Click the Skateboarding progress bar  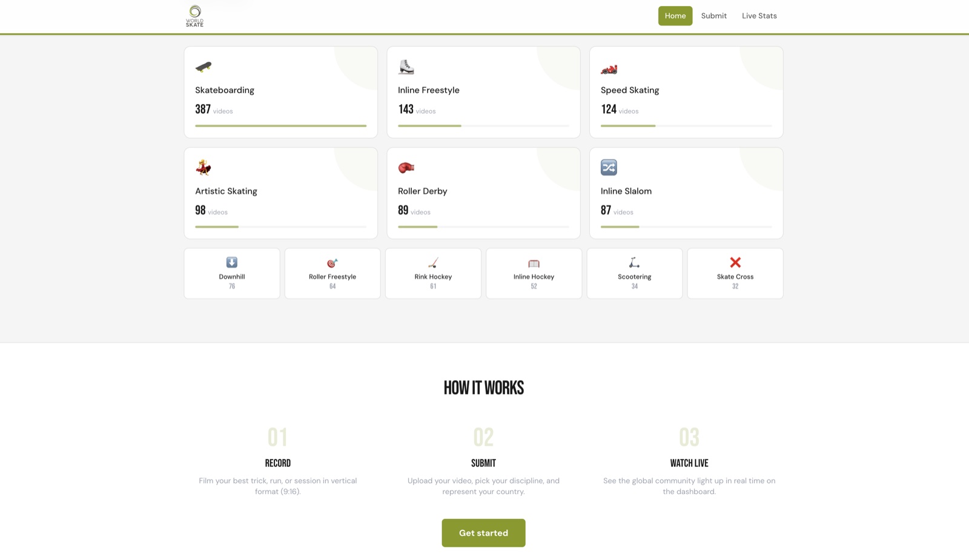pyautogui.click(x=281, y=126)
